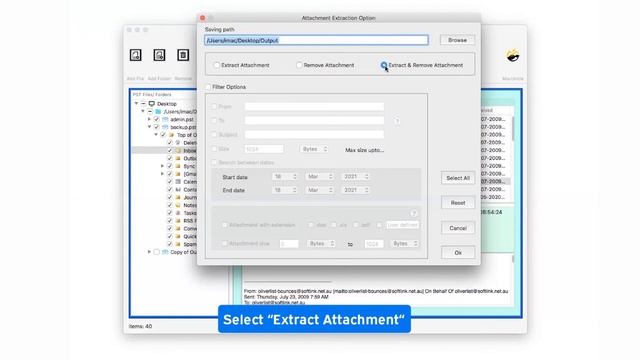
Task: Click the email list vertical scrollbar
Action: [512, 129]
